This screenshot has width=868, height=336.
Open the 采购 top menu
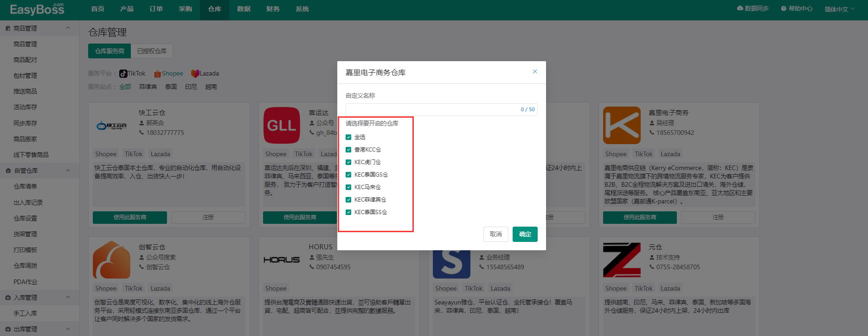(185, 9)
